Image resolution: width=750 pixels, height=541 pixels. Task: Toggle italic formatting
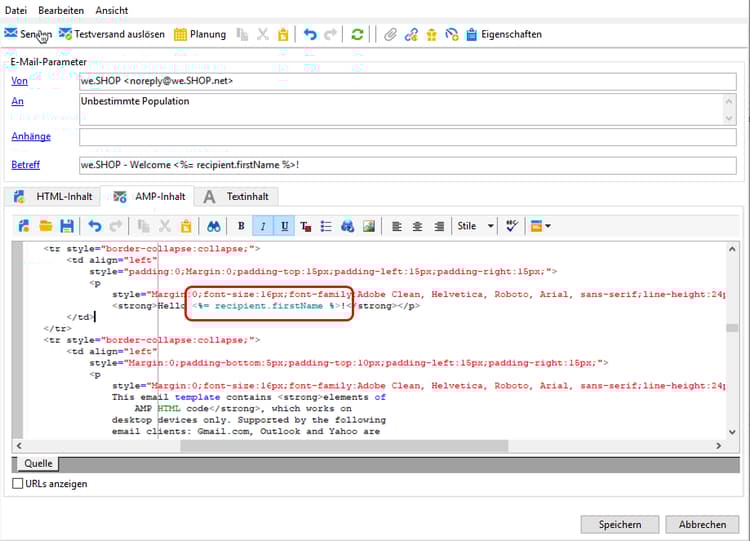[x=263, y=226]
